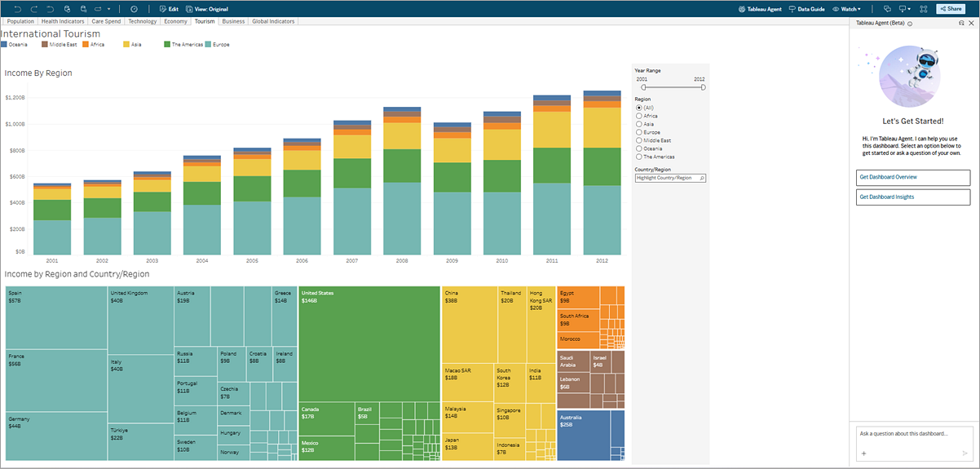Screen dimensions: 980x469
Task: Click the Undo arrow in toolbar
Action: 18,8
